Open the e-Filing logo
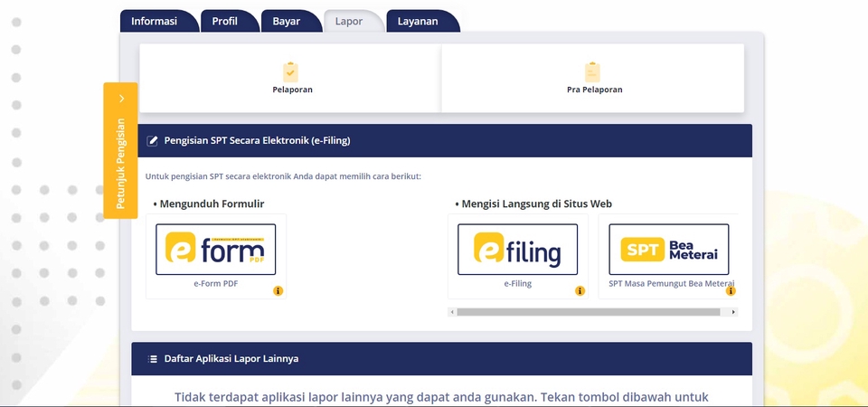 pyautogui.click(x=517, y=250)
